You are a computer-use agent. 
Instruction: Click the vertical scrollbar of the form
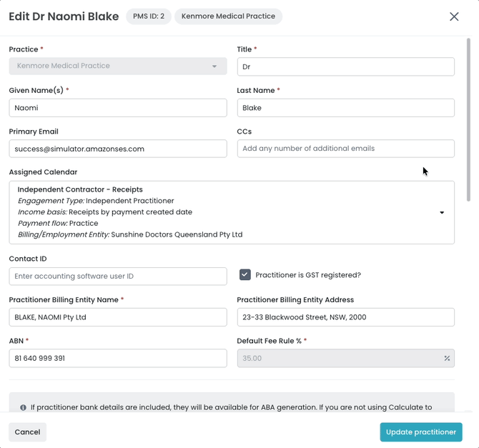click(x=468, y=120)
